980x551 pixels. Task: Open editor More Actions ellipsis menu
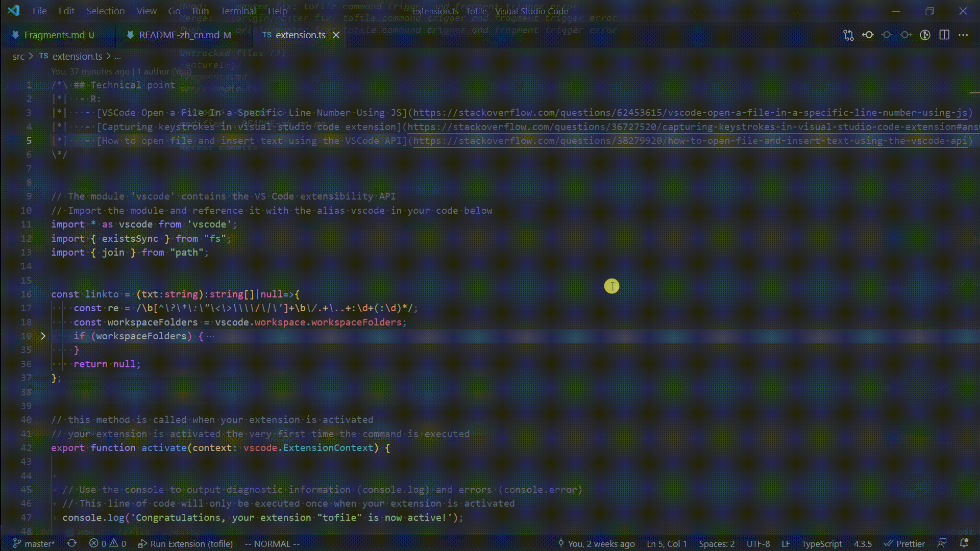(963, 35)
